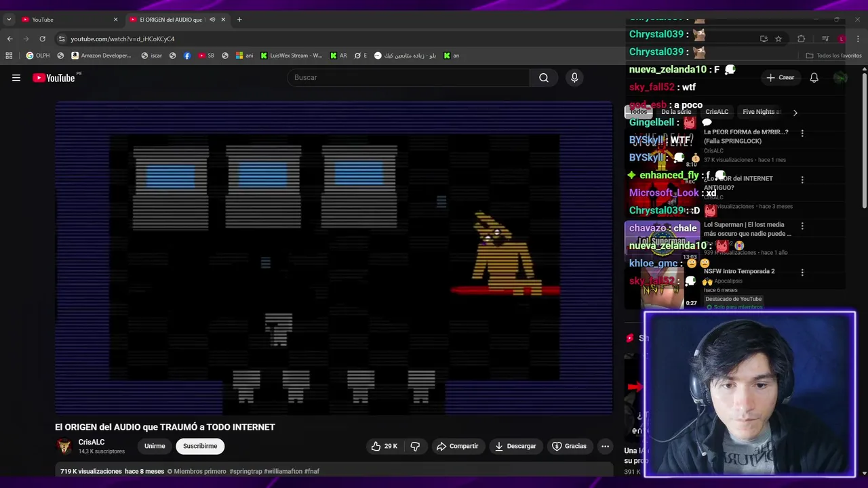The height and width of the screenshot is (488, 868).
Task: Select the De la serie filter chip
Action: (676, 112)
